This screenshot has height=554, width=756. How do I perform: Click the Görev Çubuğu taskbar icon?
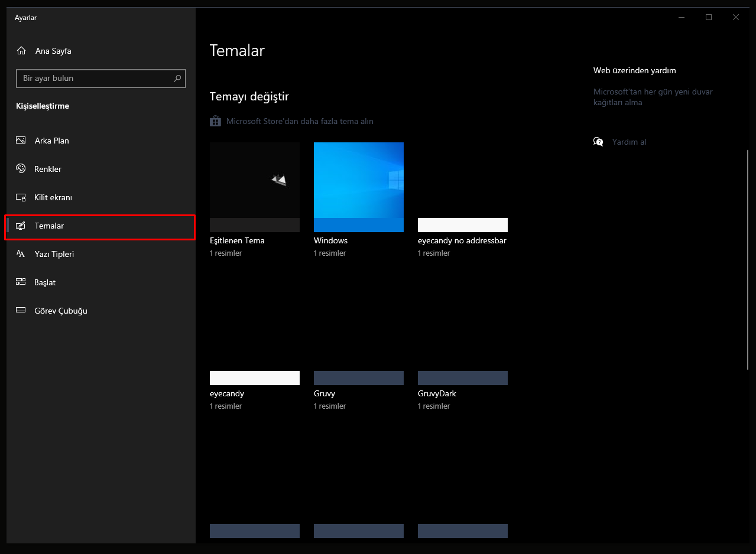21,311
